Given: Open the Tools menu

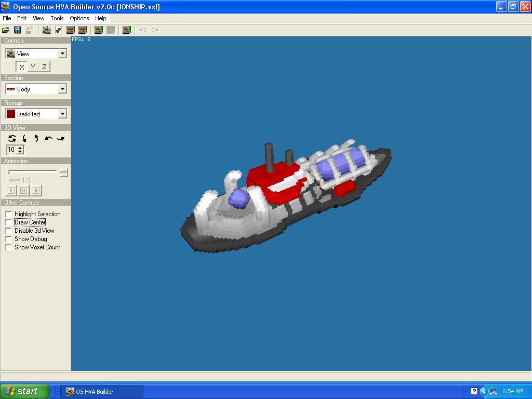Looking at the screenshot, I should pyautogui.click(x=57, y=18).
